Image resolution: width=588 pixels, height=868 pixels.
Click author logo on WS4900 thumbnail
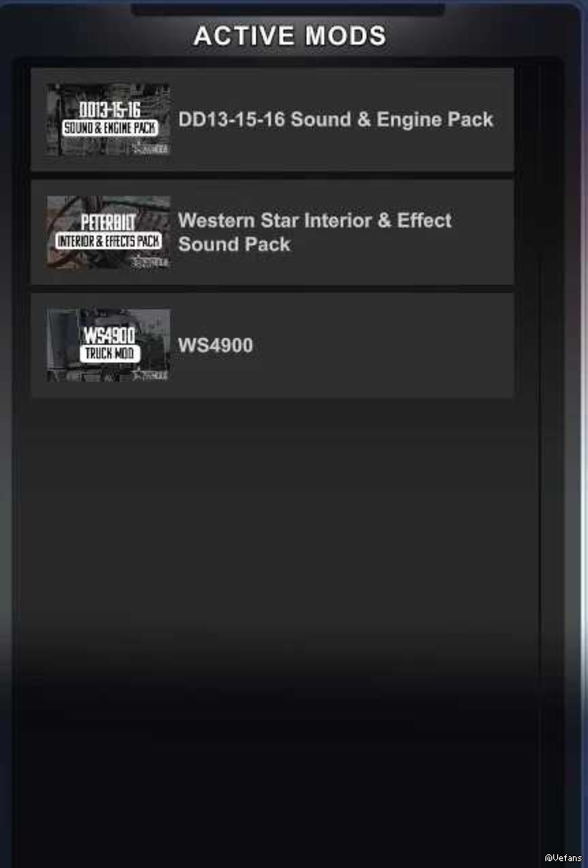[x=151, y=375]
